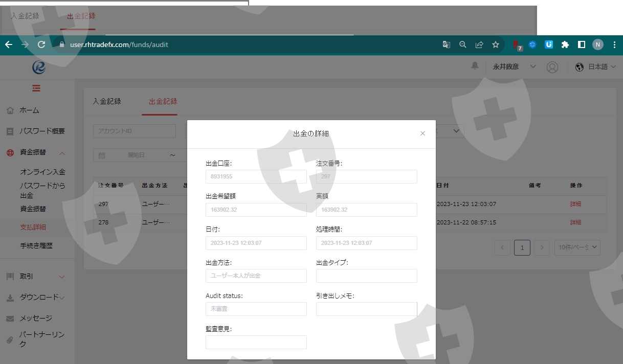This screenshot has width=623, height=364.
Task: Click the 引き出しメモ input field
Action: (x=366, y=309)
